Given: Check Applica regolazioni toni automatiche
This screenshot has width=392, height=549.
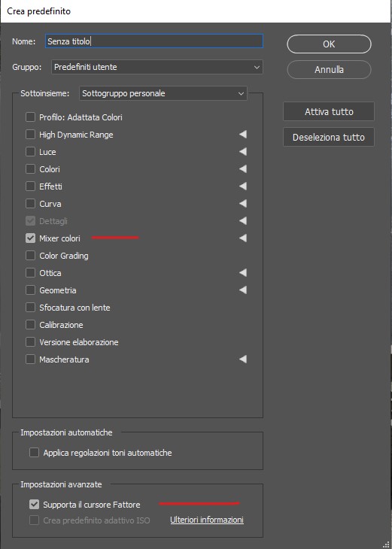Looking at the screenshot, I should 34,453.
